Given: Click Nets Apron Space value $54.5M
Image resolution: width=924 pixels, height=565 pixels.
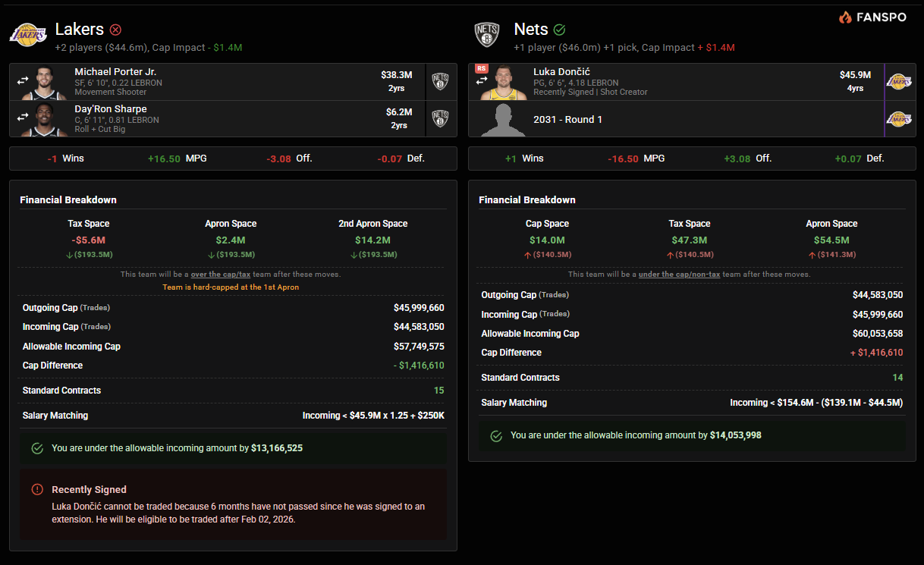Looking at the screenshot, I should pos(831,240).
